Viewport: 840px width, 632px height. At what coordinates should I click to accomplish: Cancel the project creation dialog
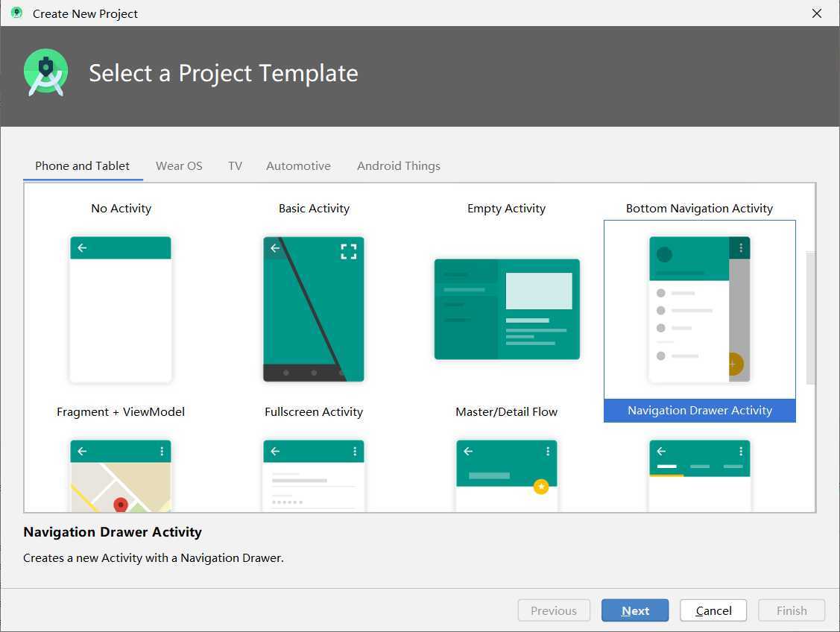click(x=713, y=610)
